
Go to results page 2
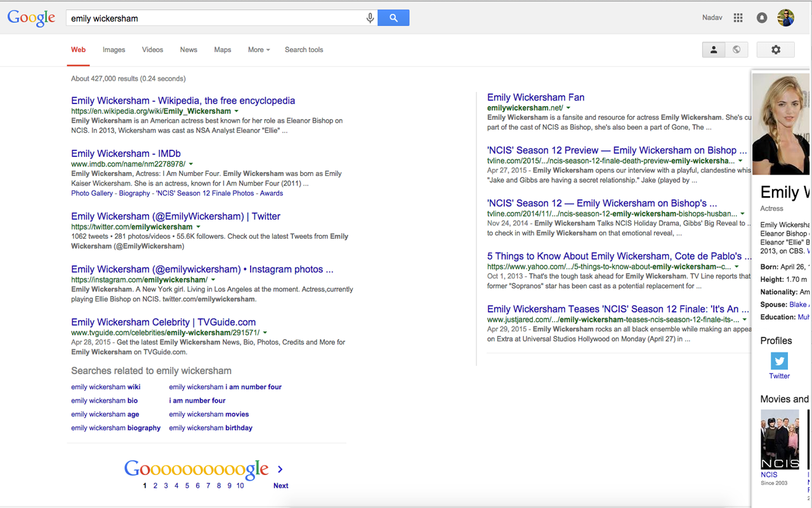click(x=155, y=486)
